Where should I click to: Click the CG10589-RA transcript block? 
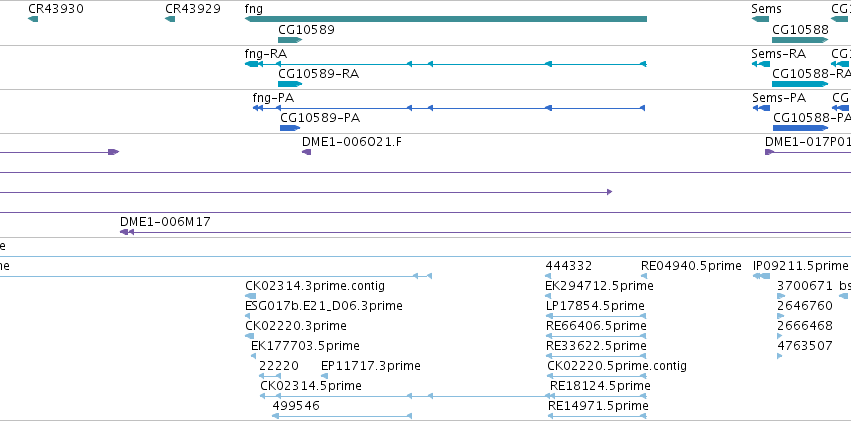[290, 84]
